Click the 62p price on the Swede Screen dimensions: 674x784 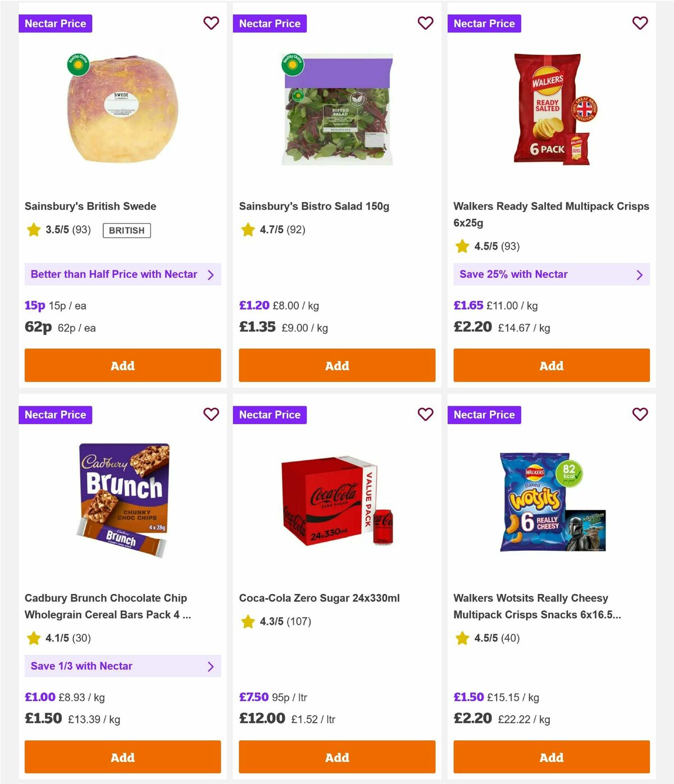point(37,327)
